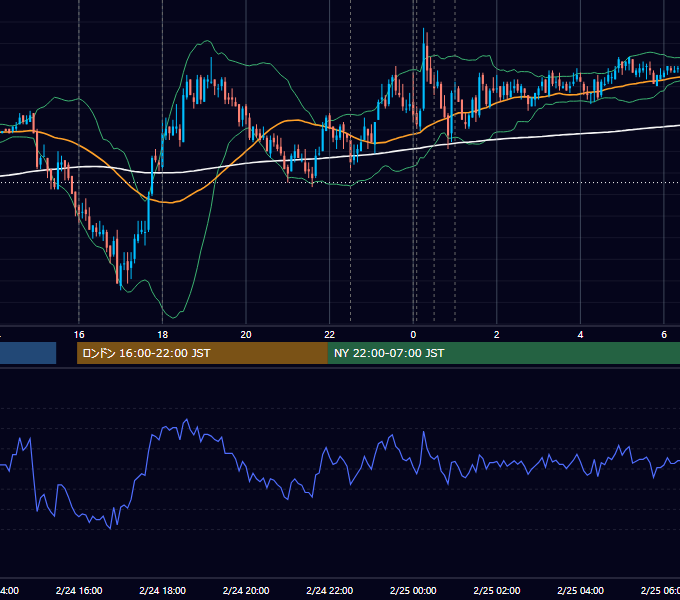Click the 2/25 04:00 date label on the oscillator axis
The image size is (680, 600).
(580, 590)
